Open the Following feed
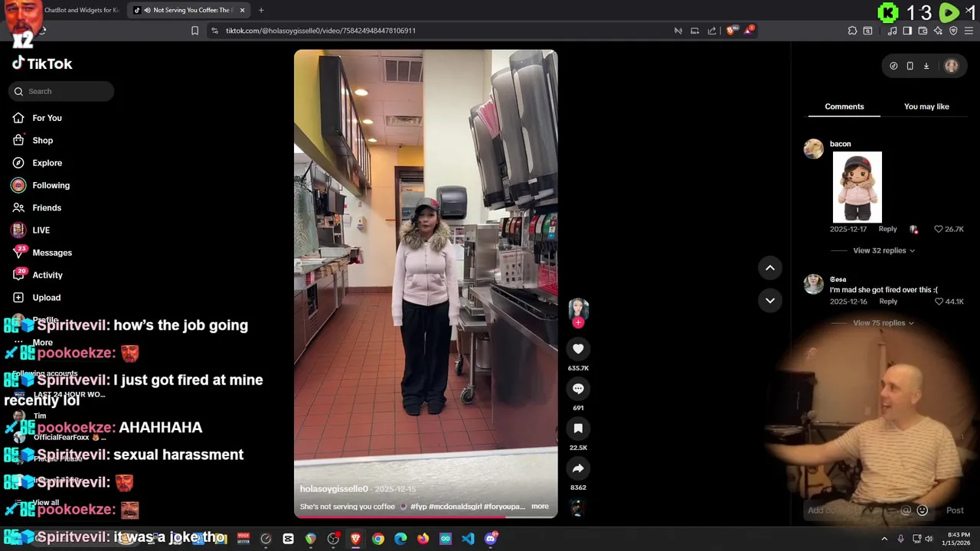Image resolution: width=980 pixels, height=551 pixels. [x=41, y=185]
